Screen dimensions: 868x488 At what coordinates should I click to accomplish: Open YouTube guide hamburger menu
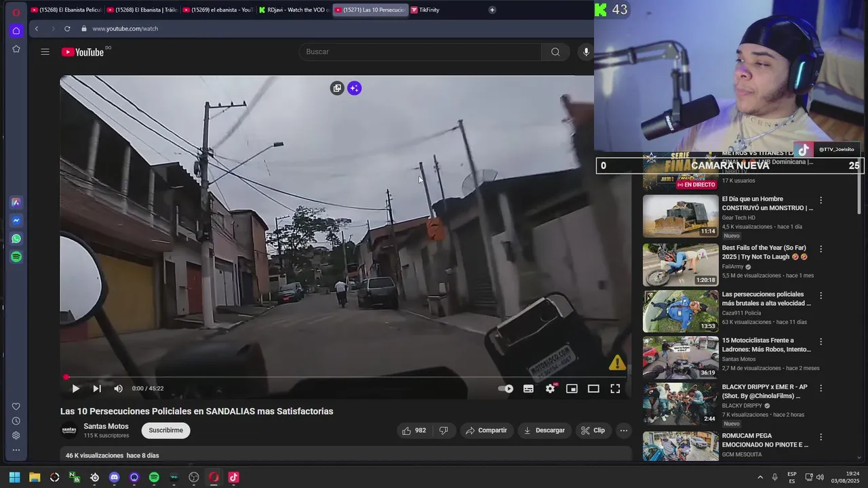pyautogui.click(x=45, y=52)
